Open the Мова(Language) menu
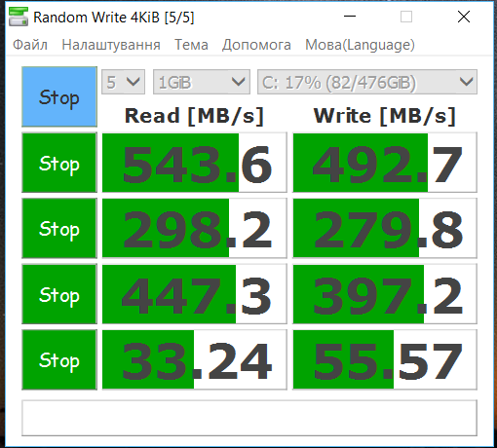Image resolution: width=497 pixels, height=448 pixels. 360,45
